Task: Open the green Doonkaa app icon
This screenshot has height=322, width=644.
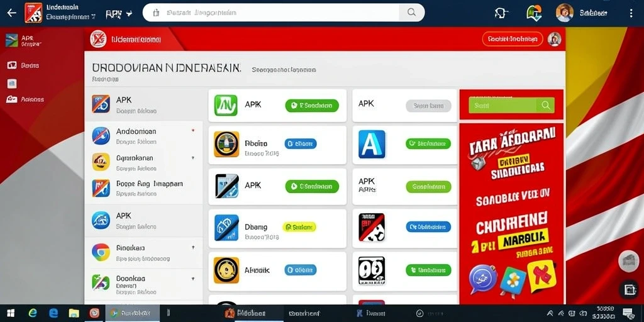Action: (101, 282)
